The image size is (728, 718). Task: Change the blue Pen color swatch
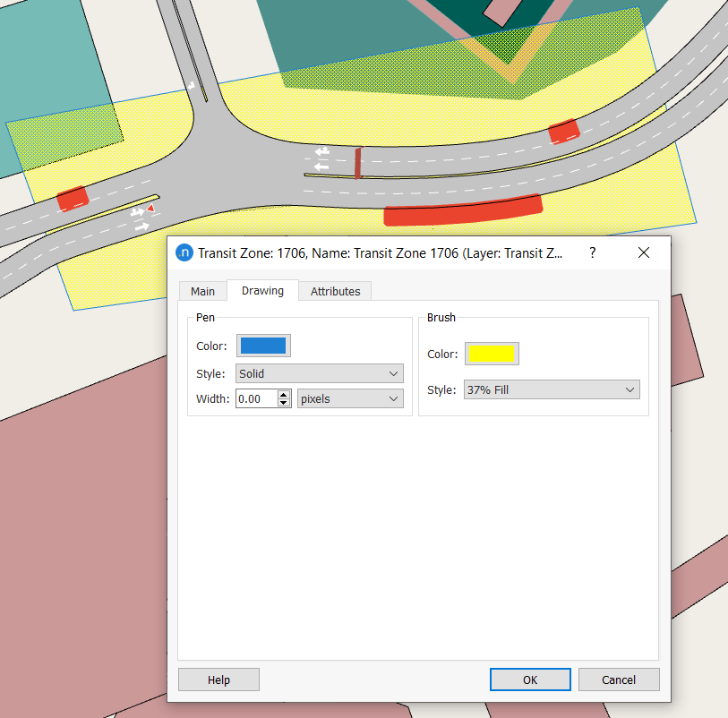(262, 346)
